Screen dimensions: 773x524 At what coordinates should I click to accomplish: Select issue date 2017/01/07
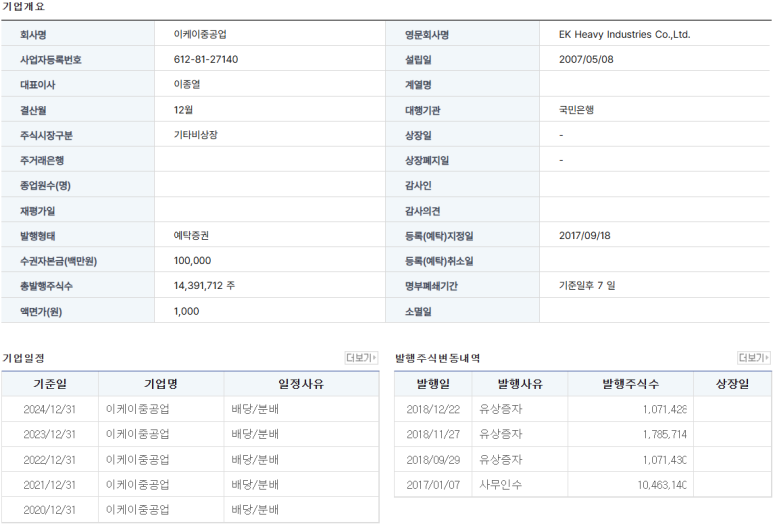tap(433, 485)
